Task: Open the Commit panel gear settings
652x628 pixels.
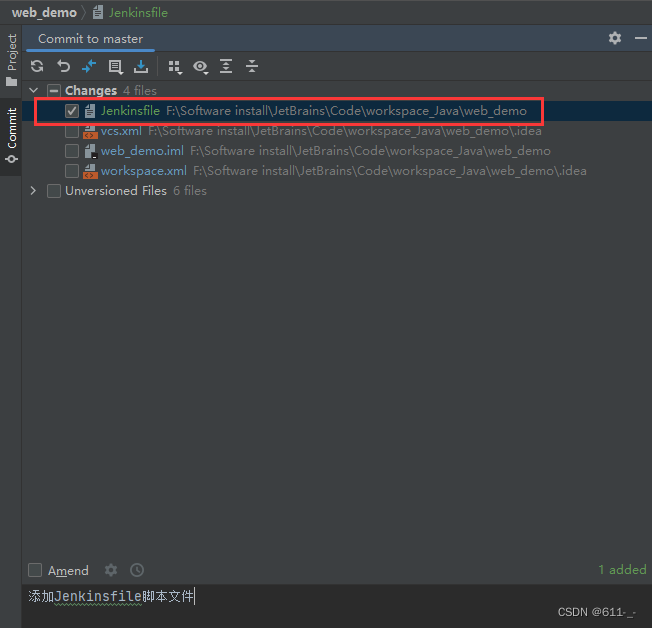Action: [615, 38]
